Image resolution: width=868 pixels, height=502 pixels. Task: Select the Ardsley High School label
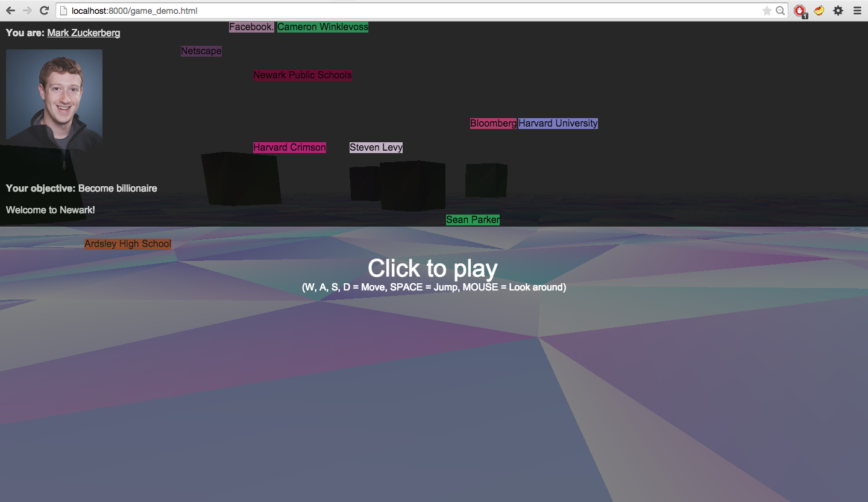[x=128, y=244]
